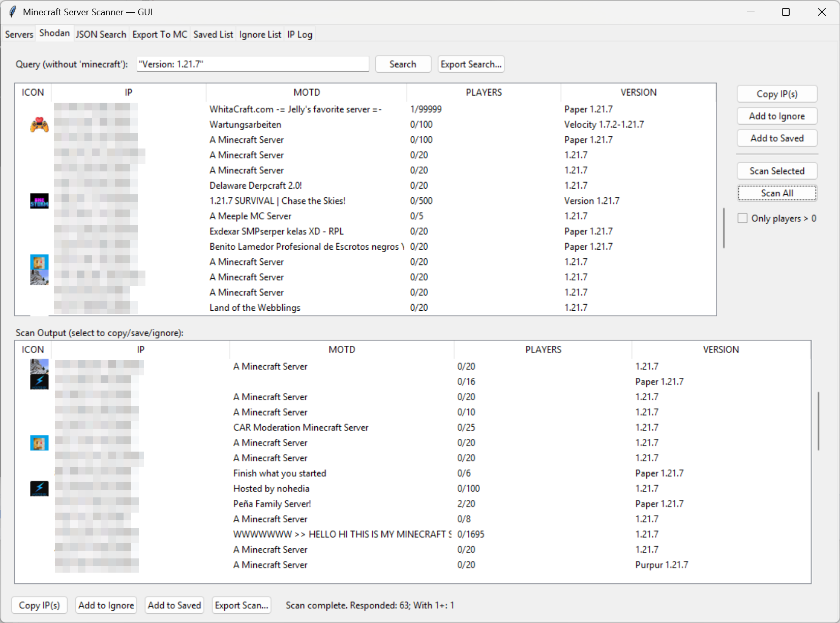Click the Search button
Viewport: 840px width, 623px height.
(x=403, y=64)
